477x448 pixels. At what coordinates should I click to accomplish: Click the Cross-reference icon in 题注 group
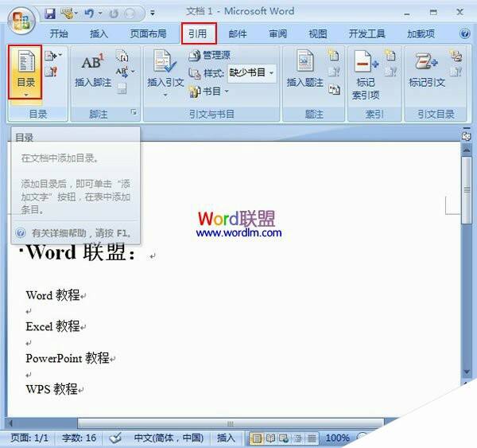334,89
